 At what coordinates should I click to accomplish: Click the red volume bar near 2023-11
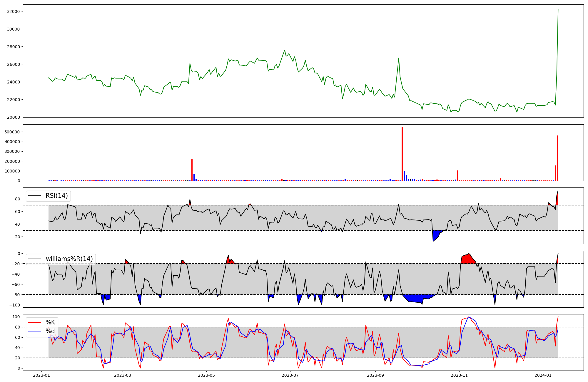[x=457, y=176]
